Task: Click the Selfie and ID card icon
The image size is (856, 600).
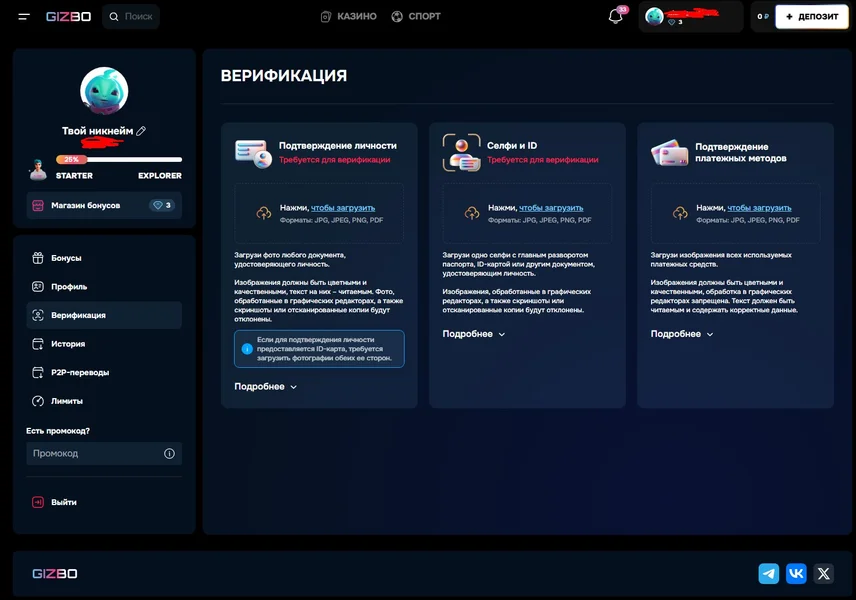Action: click(461, 152)
